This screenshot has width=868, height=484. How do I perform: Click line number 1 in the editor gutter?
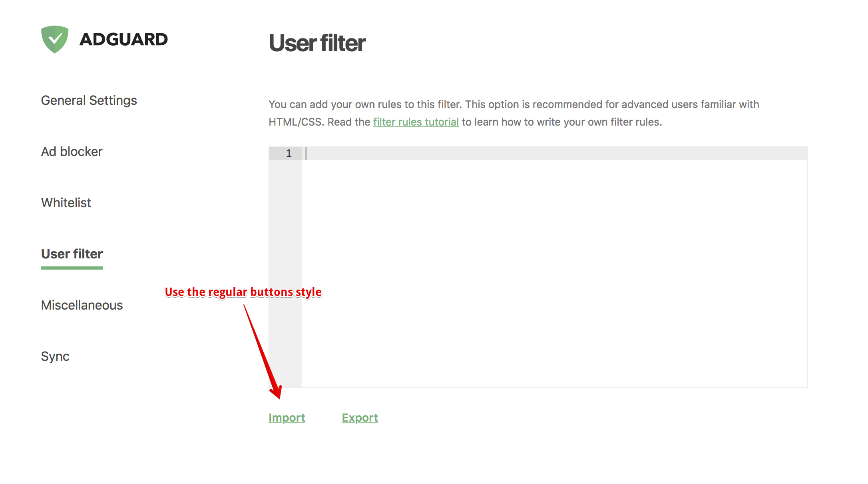288,153
